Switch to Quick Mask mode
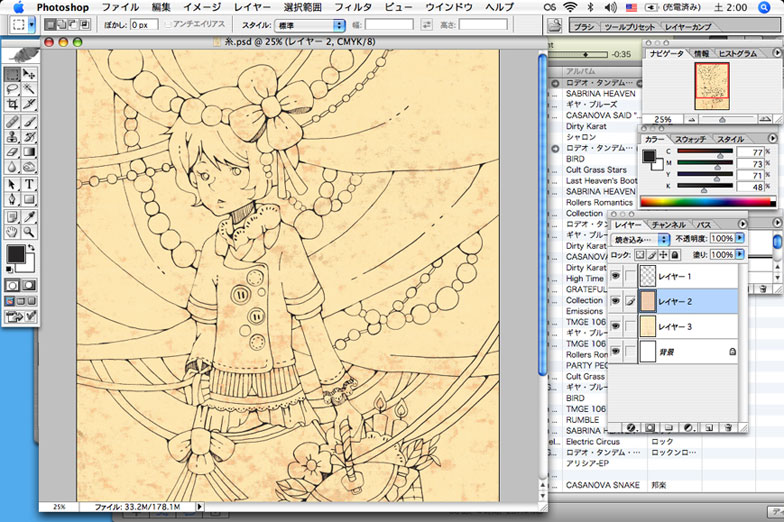Screen dimensions: 784x522 tap(29, 286)
